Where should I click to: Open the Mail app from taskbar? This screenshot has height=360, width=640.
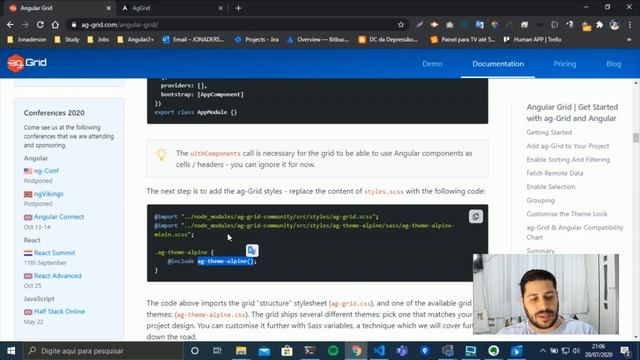264,351
